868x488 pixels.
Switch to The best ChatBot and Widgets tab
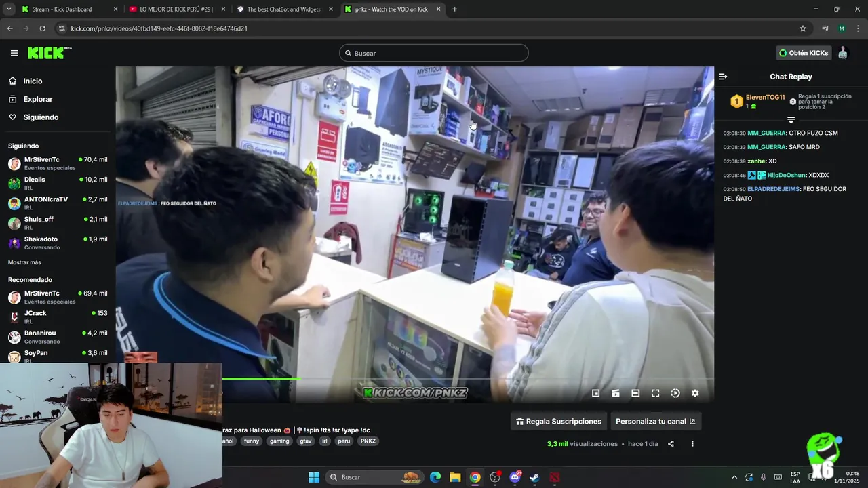[x=283, y=9]
